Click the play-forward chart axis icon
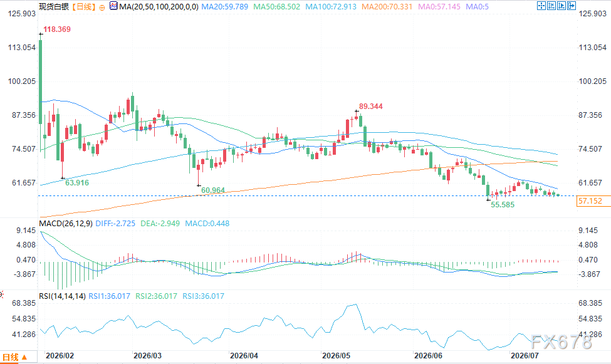This screenshot has width=611, height=364. tap(561, 6)
